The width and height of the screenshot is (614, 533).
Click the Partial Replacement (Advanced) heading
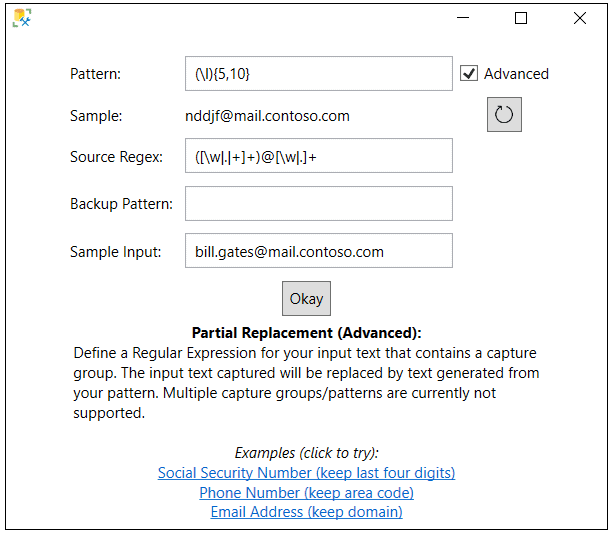click(306, 333)
